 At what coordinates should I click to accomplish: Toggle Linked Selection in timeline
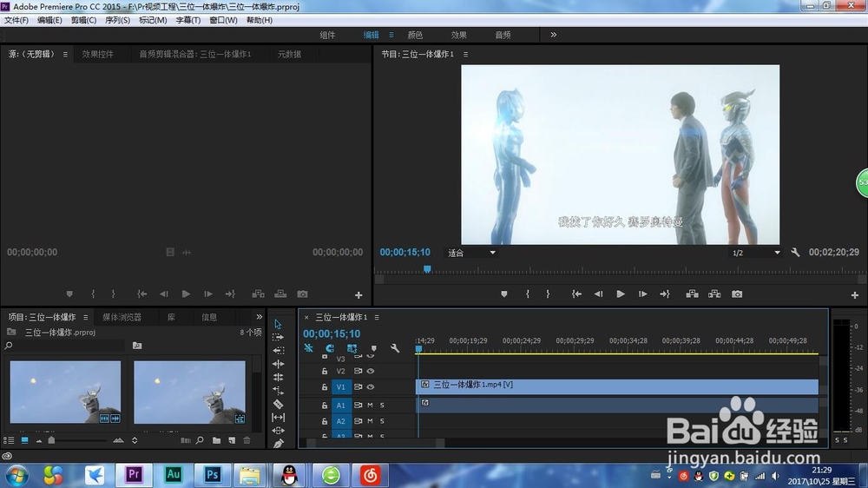(352, 348)
